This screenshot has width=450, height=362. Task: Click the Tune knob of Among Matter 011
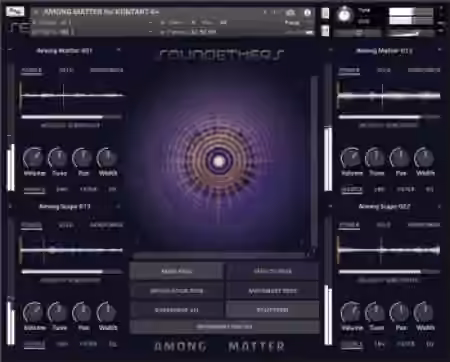point(376,158)
